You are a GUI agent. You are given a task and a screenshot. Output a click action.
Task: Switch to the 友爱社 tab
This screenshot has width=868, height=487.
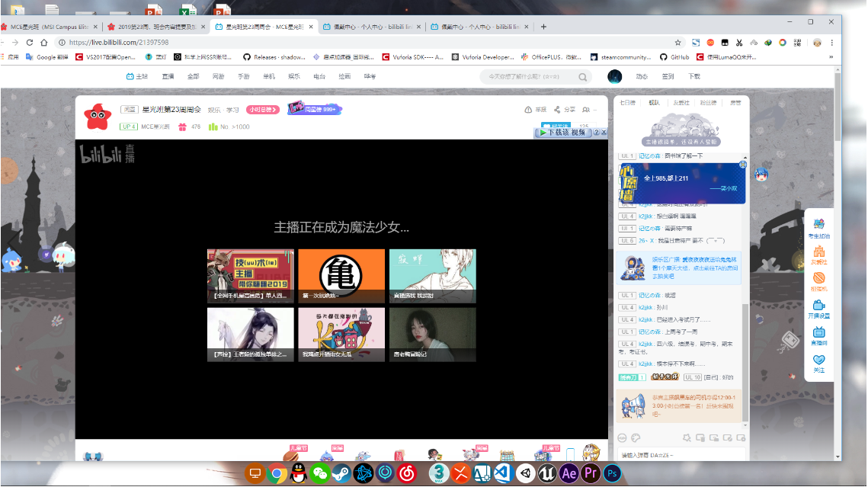point(681,103)
